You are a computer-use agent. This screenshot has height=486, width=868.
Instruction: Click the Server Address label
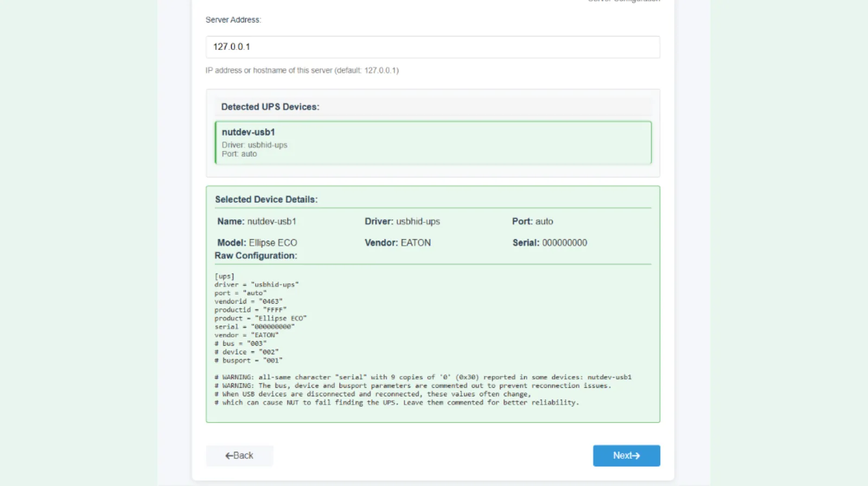233,20
